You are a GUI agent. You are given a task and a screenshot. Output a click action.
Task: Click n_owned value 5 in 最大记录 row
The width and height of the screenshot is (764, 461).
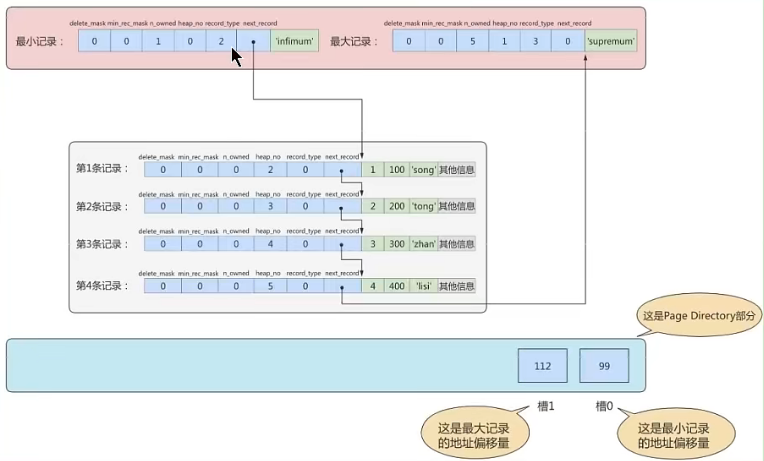click(x=472, y=41)
